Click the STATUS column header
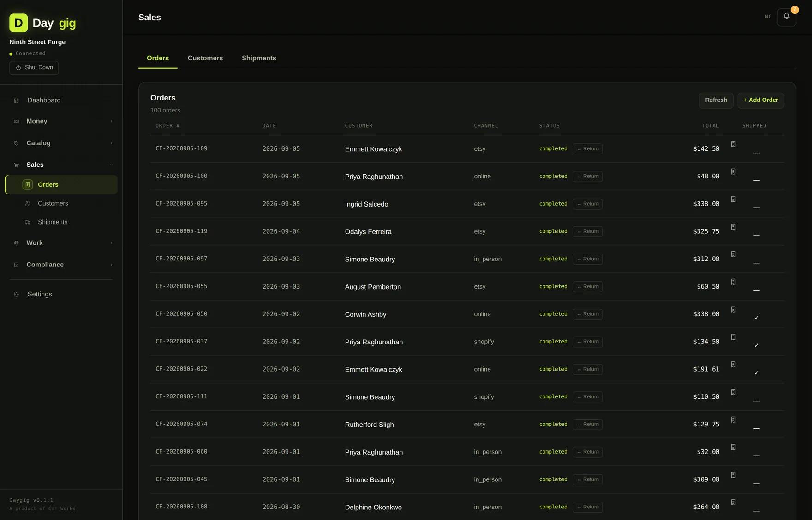The height and width of the screenshot is (520, 812). (x=549, y=126)
